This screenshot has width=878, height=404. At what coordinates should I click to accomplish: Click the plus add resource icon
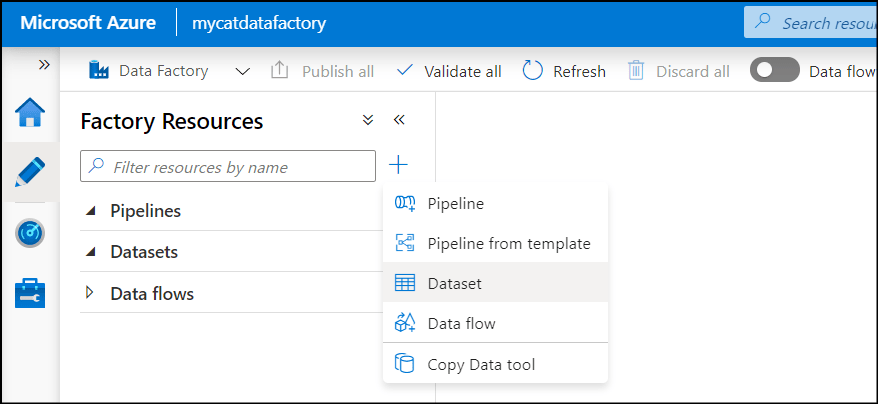pos(398,165)
